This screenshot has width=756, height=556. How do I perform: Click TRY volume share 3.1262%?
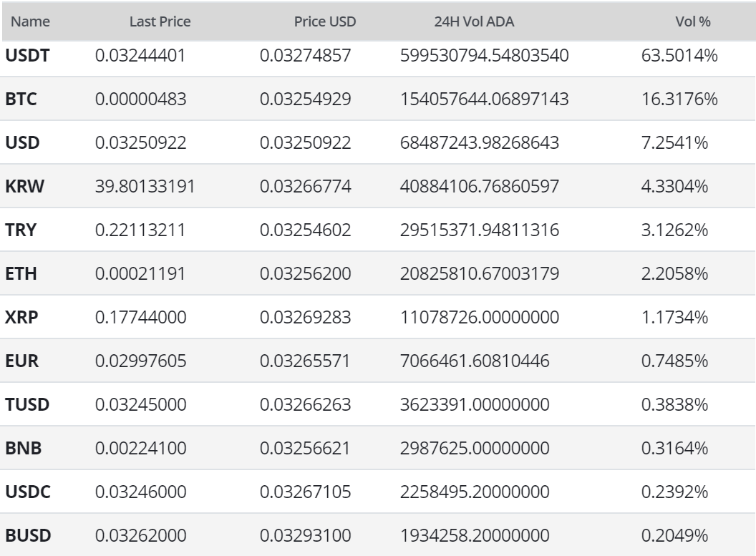coord(674,230)
